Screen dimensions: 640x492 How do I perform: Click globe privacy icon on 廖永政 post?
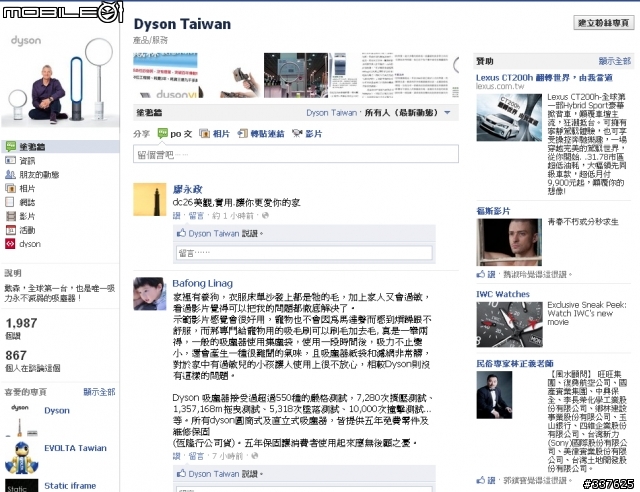pyautogui.click(x=265, y=215)
